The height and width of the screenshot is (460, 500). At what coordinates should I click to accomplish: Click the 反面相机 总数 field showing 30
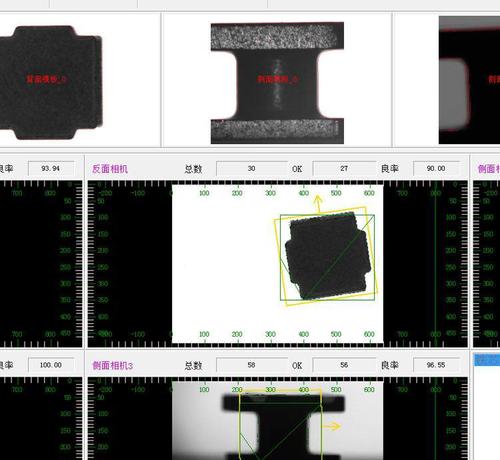[252, 168]
